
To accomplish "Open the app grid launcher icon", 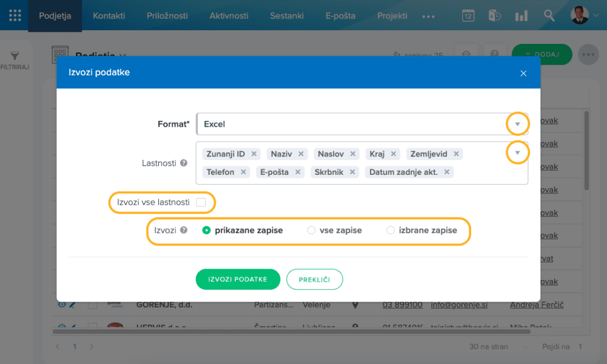I will tap(15, 15).
